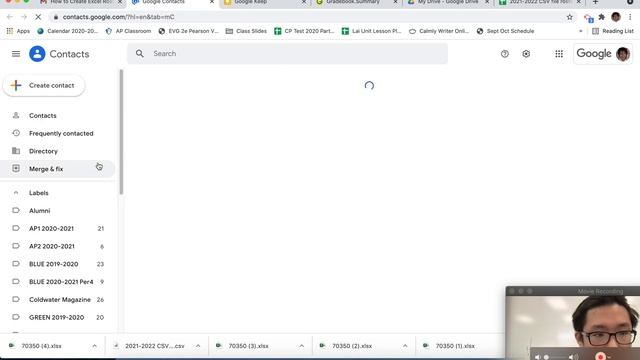Image resolution: width=640 pixels, height=360 pixels.
Task: Open Calmly Writer bookmark
Action: click(x=439, y=31)
